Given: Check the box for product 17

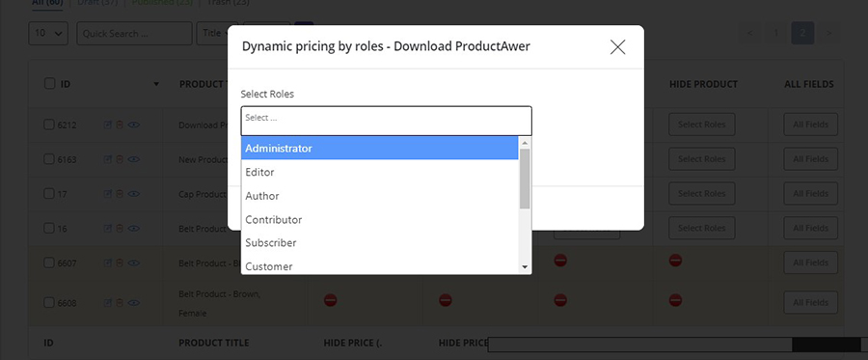Looking at the screenshot, I should (49, 193).
